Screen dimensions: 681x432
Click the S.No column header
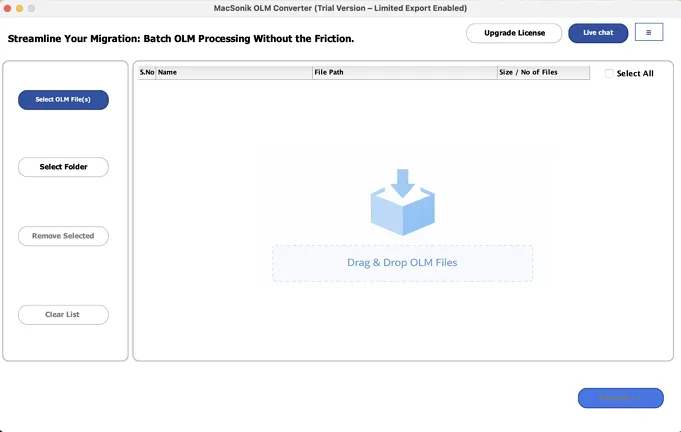click(x=147, y=73)
